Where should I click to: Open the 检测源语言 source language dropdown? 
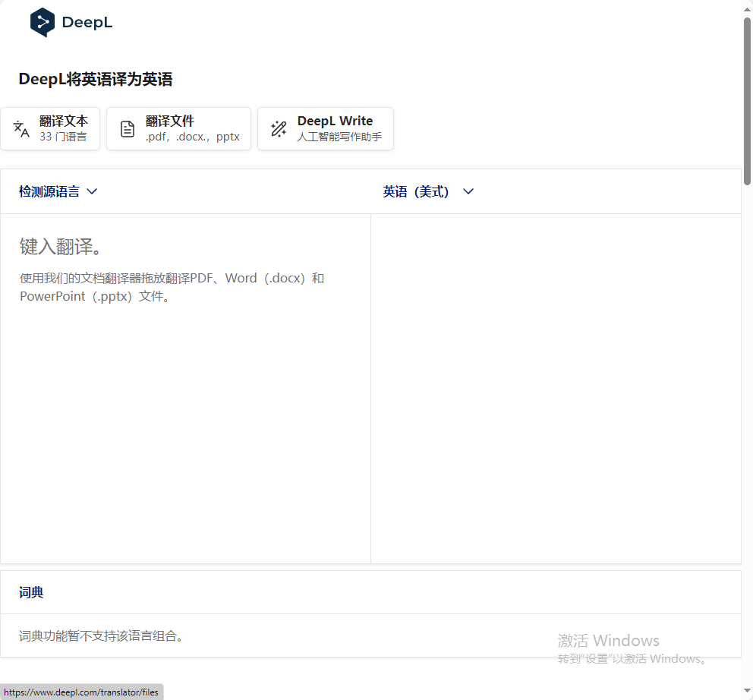pos(58,191)
